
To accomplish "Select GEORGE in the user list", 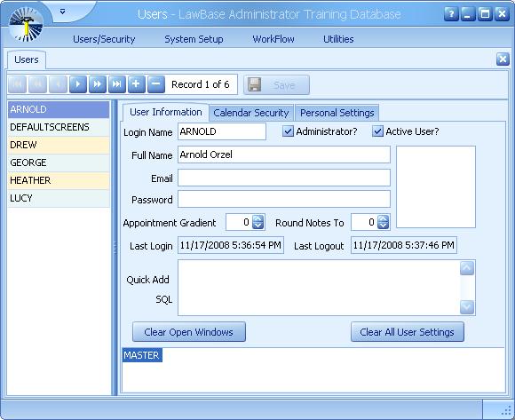I will (59, 162).
